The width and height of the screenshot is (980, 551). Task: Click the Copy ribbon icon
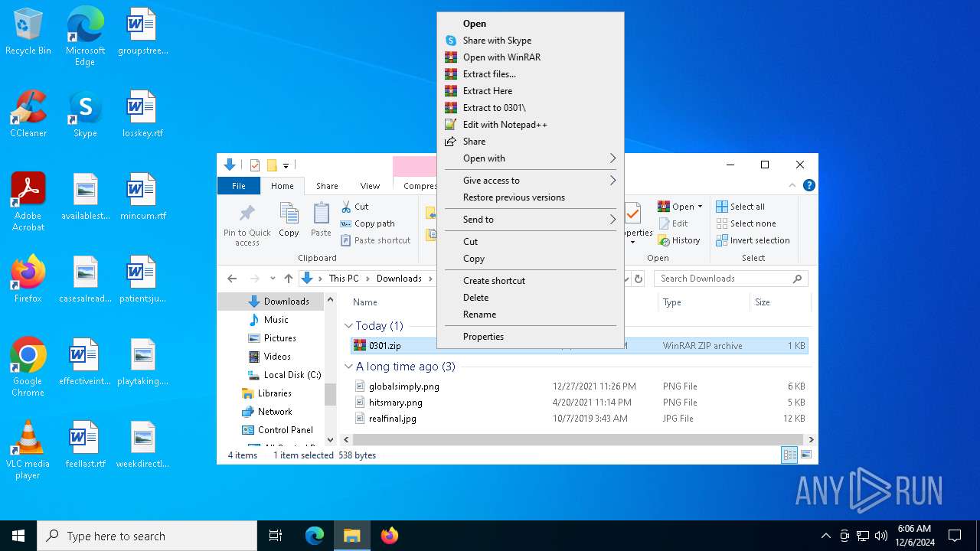pos(289,220)
